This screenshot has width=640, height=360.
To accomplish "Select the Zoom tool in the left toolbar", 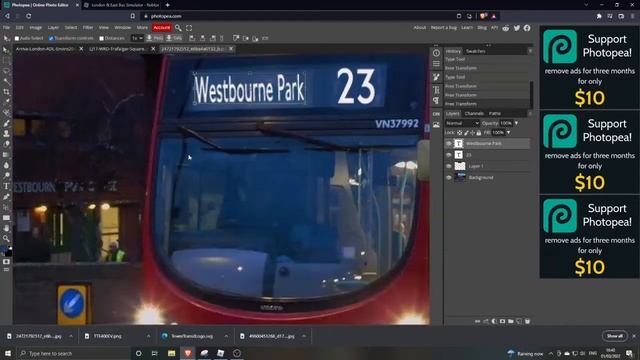I will tap(6, 238).
